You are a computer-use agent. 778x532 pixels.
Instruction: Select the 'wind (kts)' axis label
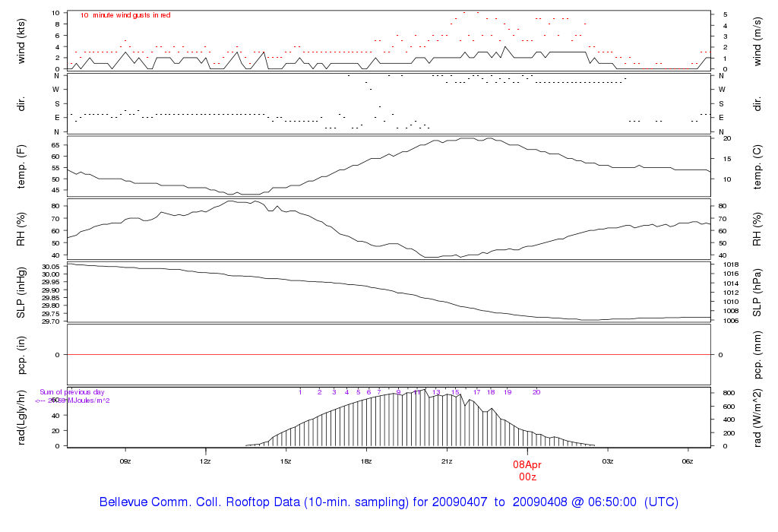(x=21, y=41)
